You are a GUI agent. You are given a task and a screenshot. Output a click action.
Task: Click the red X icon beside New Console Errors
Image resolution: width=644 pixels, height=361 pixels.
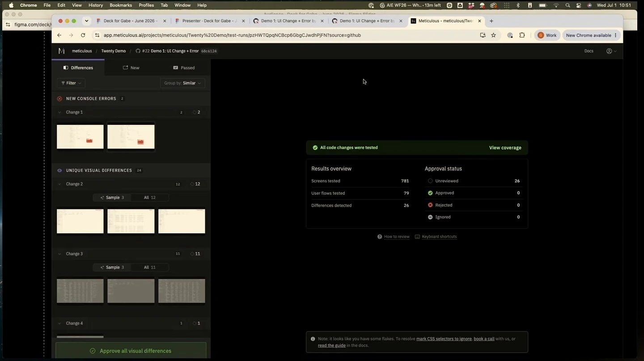[59, 98]
